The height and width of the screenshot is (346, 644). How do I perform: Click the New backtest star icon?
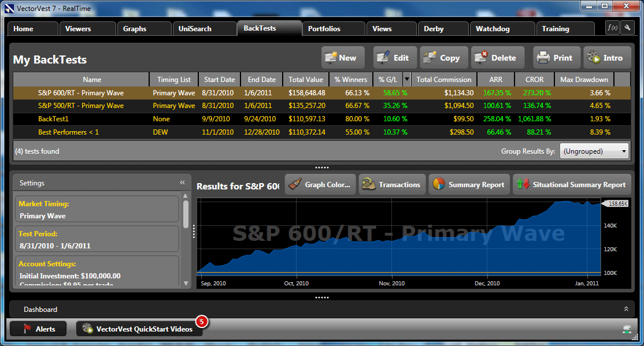pos(331,58)
